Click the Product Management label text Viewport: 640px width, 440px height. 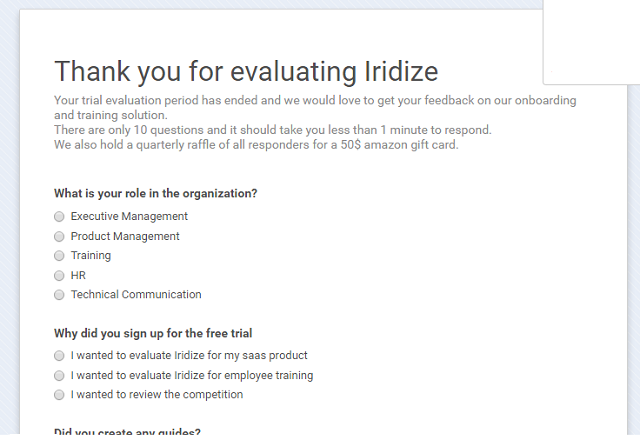click(x=125, y=236)
